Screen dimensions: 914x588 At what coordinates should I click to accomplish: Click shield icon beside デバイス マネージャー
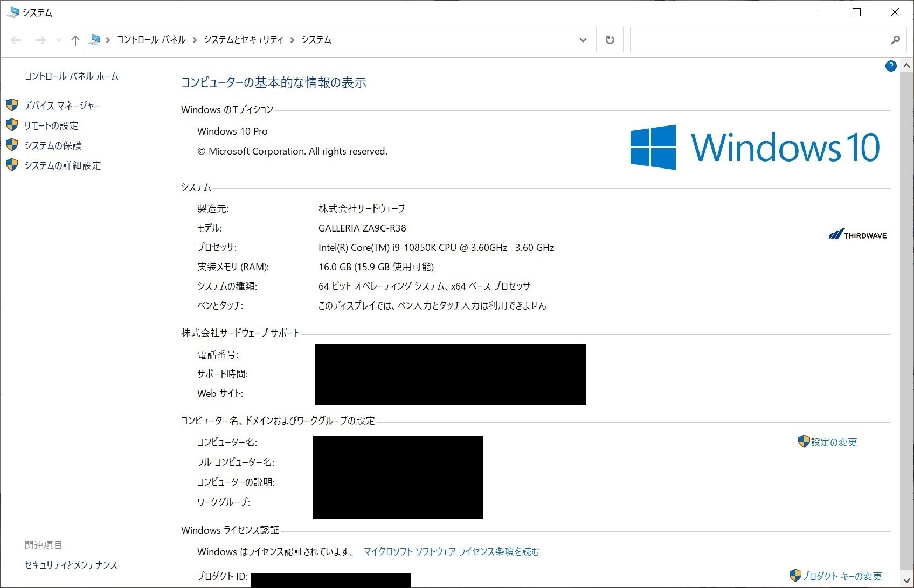tap(12, 105)
